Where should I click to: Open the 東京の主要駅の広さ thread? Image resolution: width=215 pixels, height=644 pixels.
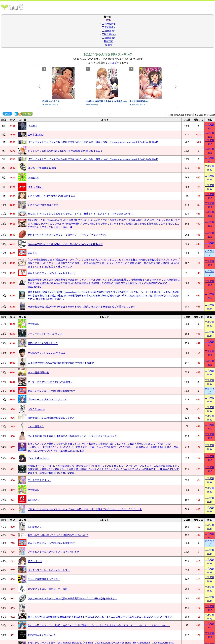(65, 244)
